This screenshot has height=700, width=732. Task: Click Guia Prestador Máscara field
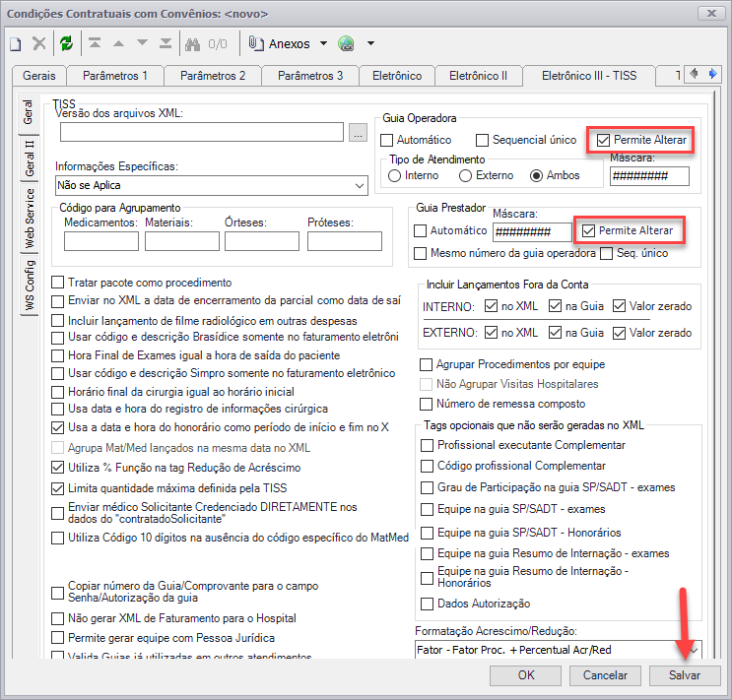532,232
